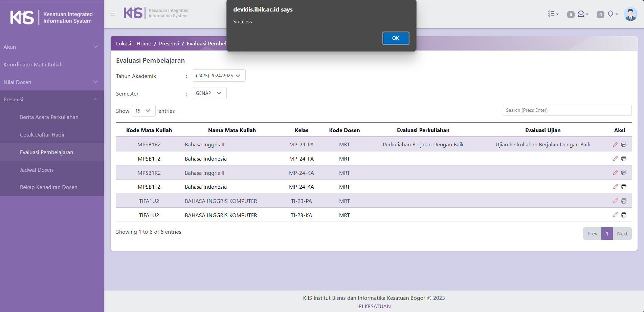Image resolution: width=644 pixels, height=312 pixels.
Task: Click edit pencil for TI-23-KA row
Action: click(615, 215)
